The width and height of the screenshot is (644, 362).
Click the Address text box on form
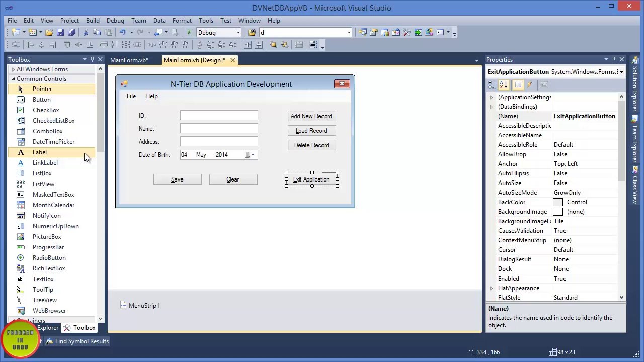pos(219,142)
